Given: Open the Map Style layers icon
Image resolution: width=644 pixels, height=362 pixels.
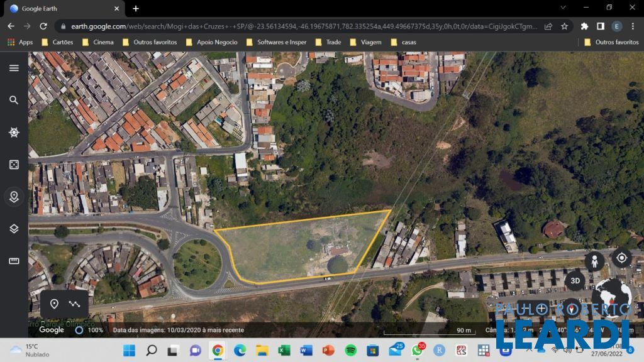Looking at the screenshot, I should [14, 229].
